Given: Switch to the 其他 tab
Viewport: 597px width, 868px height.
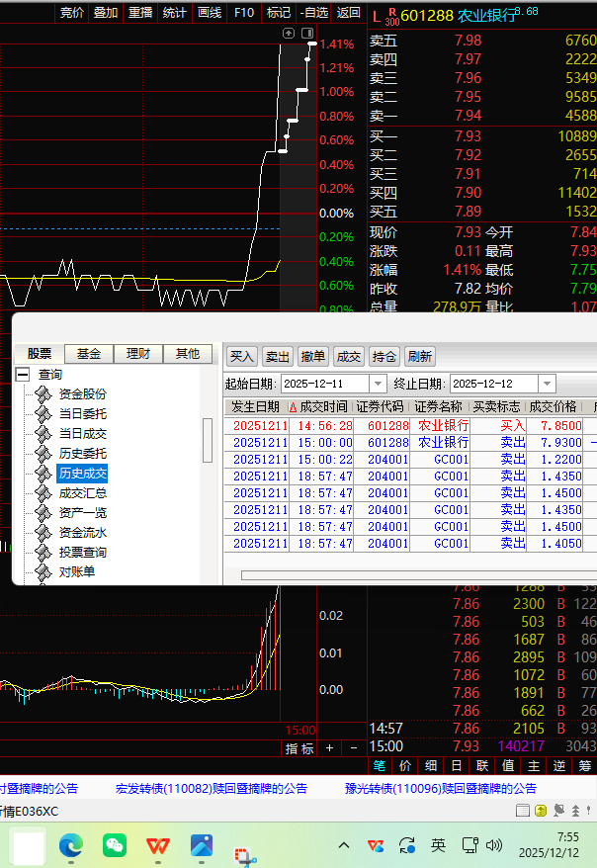Looking at the screenshot, I should (188, 354).
